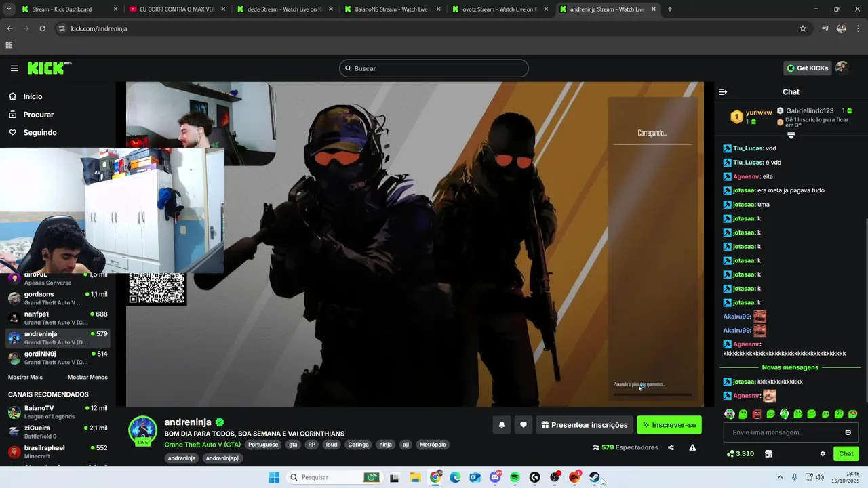Open the profile avatar at top right
Screen dimensions: 868x488
(x=842, y=68)
